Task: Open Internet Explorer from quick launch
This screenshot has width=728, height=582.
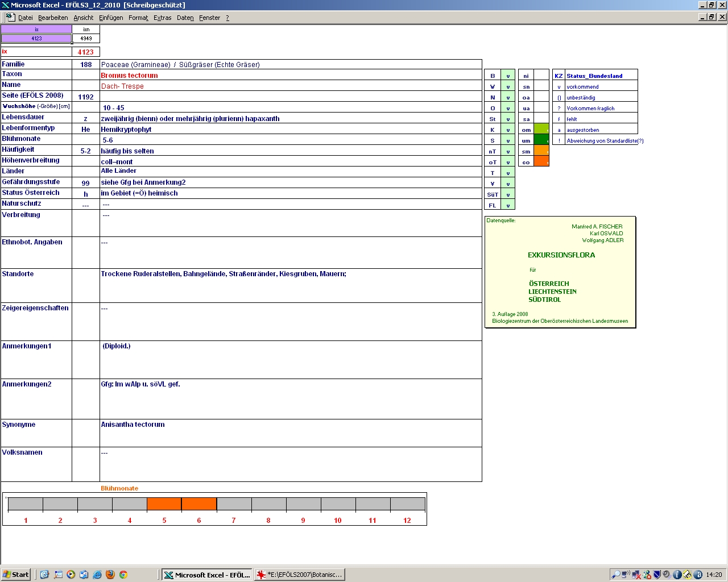Action: 97,575
